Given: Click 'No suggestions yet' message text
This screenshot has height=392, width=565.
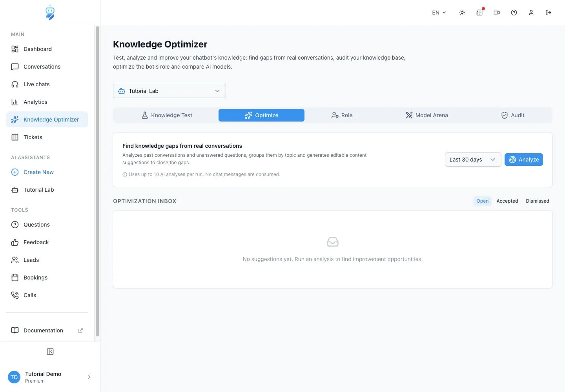Looking at the screenshot, I should pos(333,259).
